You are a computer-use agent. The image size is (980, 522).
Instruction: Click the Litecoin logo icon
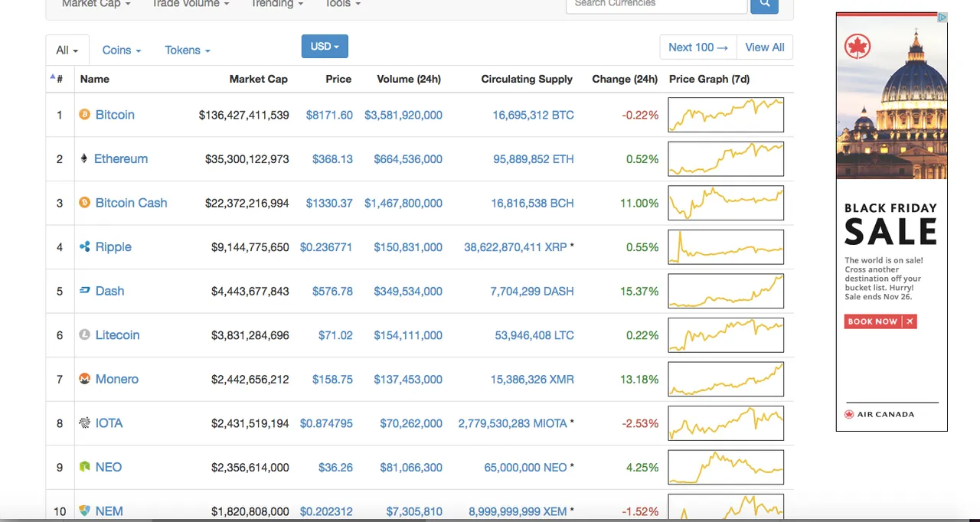point(85,335)
